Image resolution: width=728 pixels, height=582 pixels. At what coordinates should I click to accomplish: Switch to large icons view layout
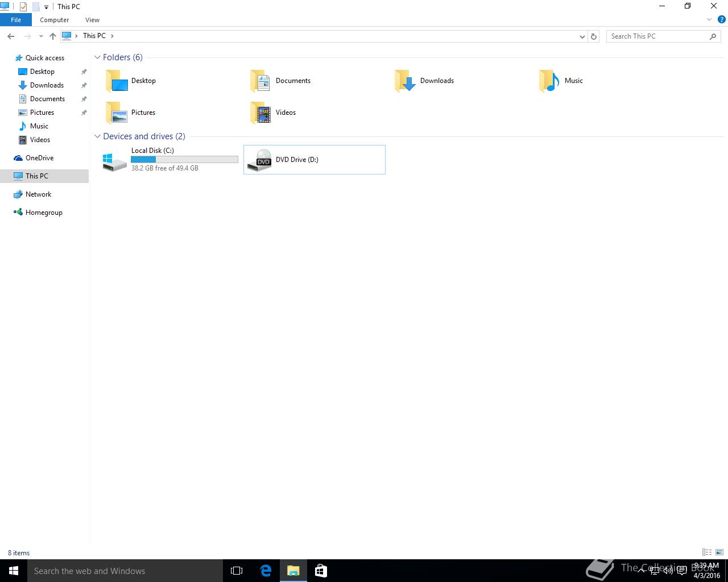click(x=719, y=552)
